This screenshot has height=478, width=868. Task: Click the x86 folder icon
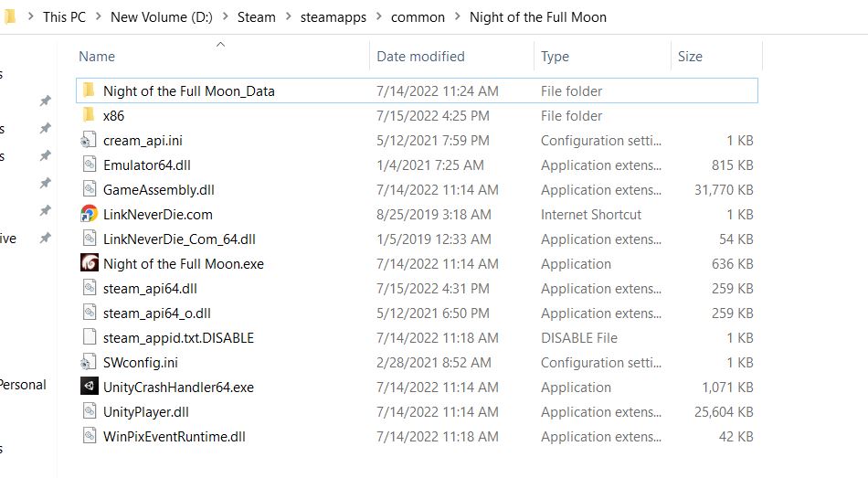coord(89,115)
